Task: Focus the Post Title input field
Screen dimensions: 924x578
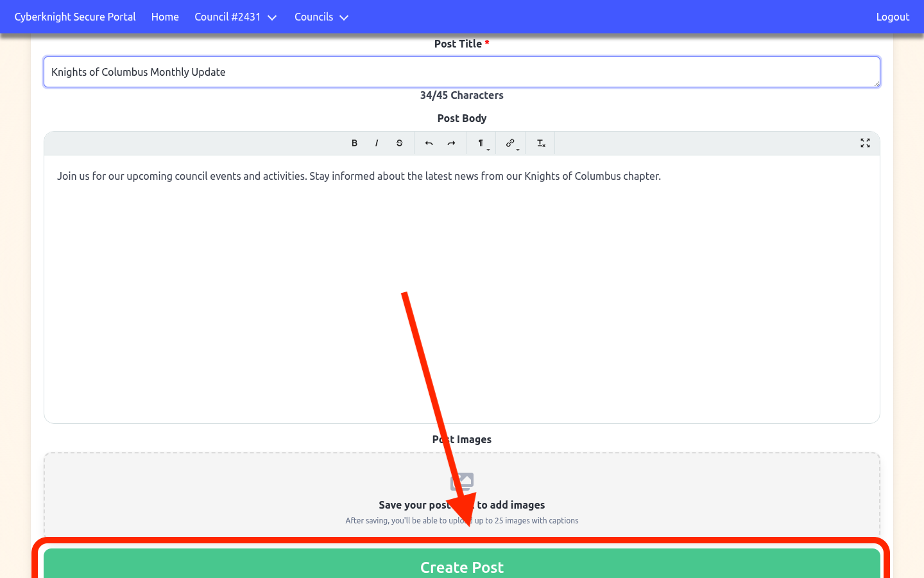Action: (x=461, y=72)
